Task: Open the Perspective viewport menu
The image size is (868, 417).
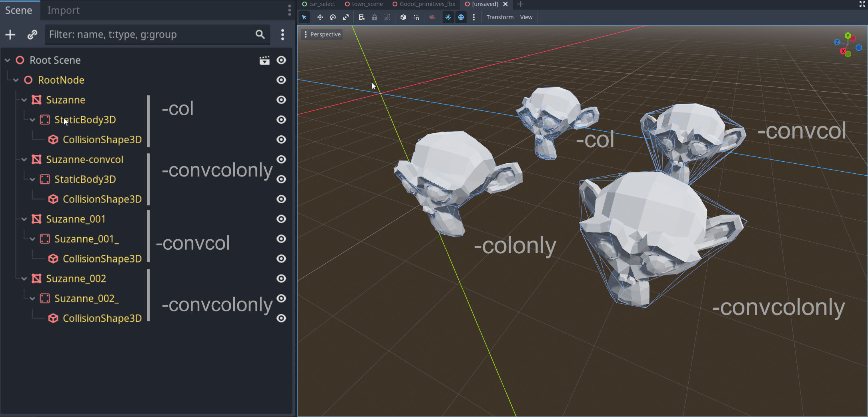Action: pos(322,34)
